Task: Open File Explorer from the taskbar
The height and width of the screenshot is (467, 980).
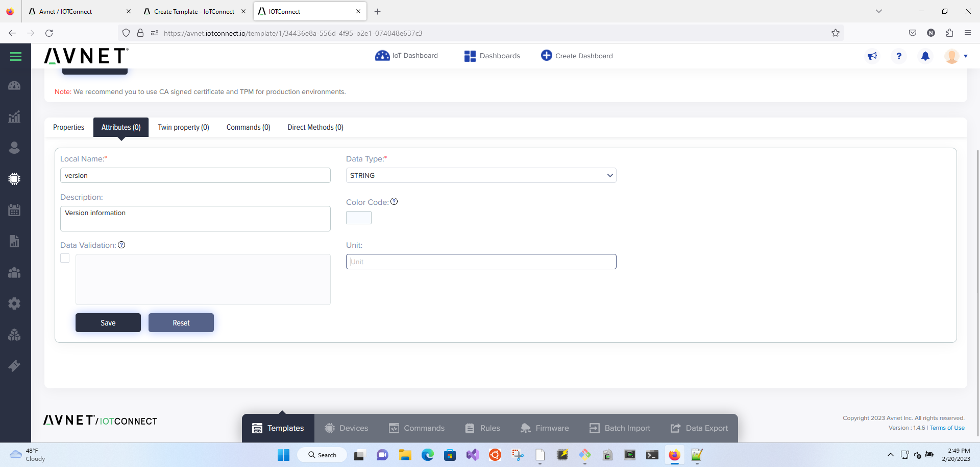Action: (405, 455)
